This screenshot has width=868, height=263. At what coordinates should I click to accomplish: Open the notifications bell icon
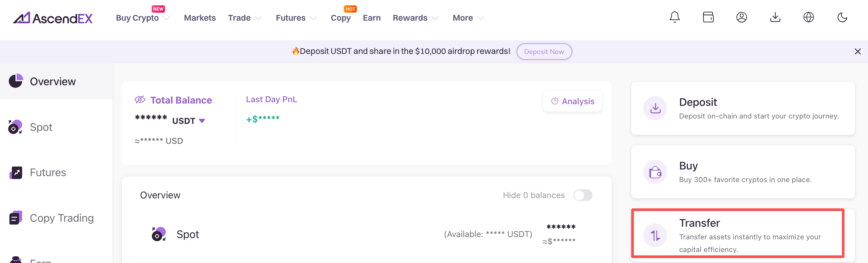pyautogui.click(x=674, y=17)
